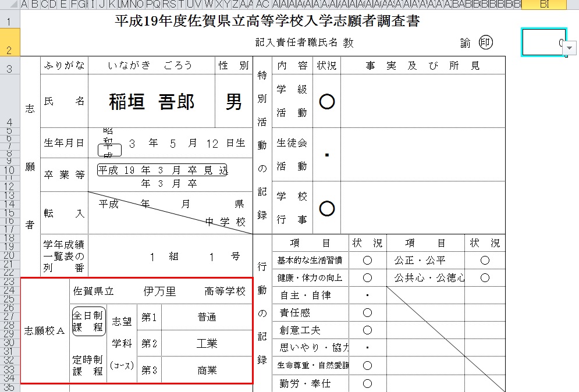Choose the 定時制課程 option
Screen dimensions: 579x392
(87, 365)
